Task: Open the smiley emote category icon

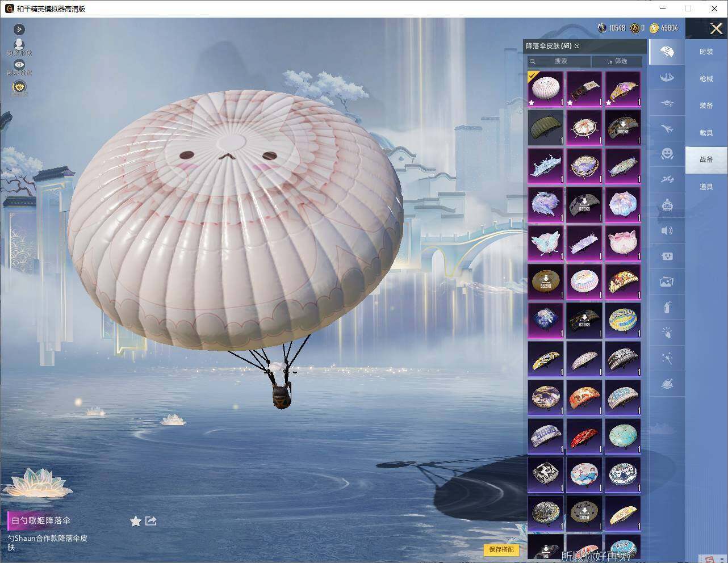Action: pos(667,153)
